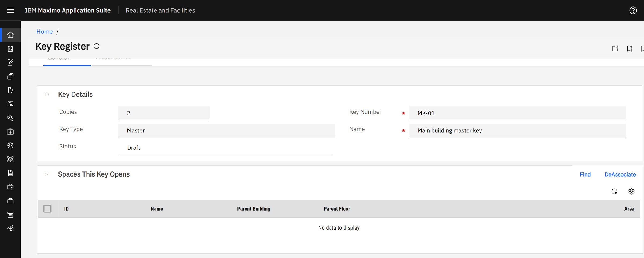This screenshot has width=644, height=258.
Task: Click the Real Estate and Facilities title
Action: click(160, 10)
